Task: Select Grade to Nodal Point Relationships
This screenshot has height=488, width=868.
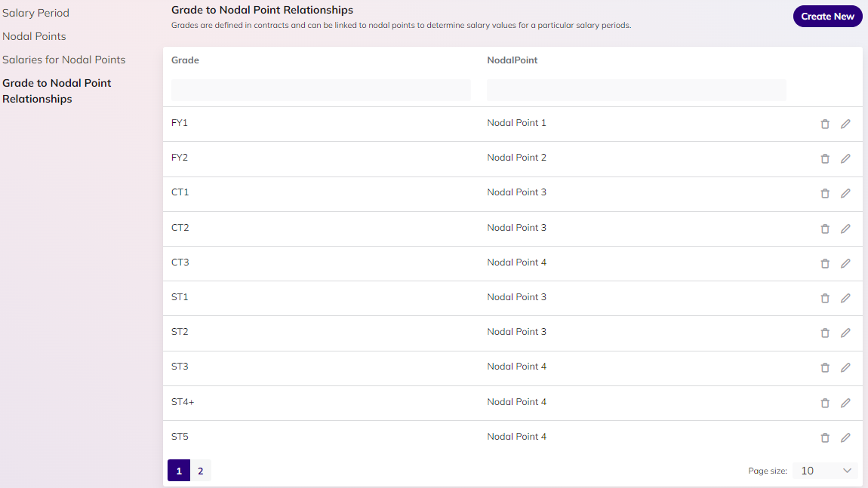Action: [57, 91]
